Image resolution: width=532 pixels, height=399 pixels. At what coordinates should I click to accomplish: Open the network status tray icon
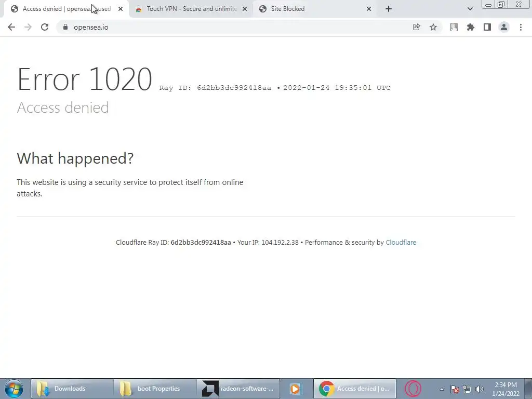tap(467, 389)
